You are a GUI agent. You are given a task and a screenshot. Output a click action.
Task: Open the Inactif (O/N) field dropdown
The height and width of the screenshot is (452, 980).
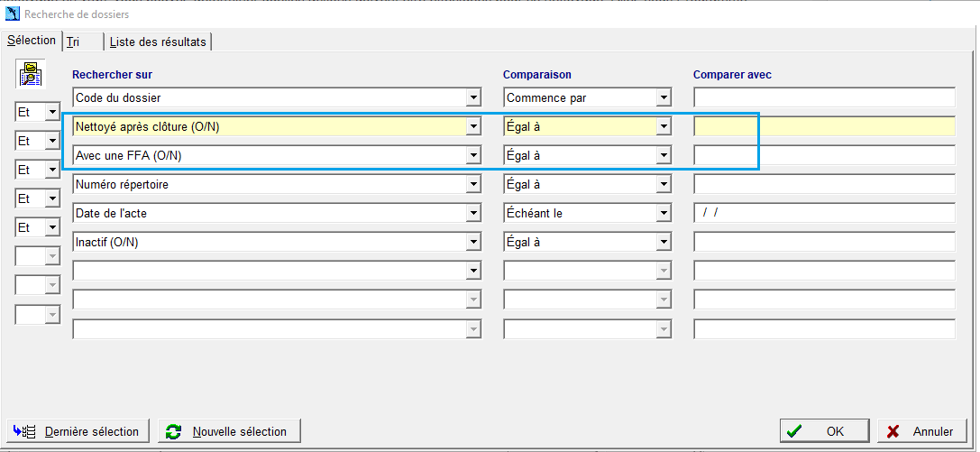[473, 243]
